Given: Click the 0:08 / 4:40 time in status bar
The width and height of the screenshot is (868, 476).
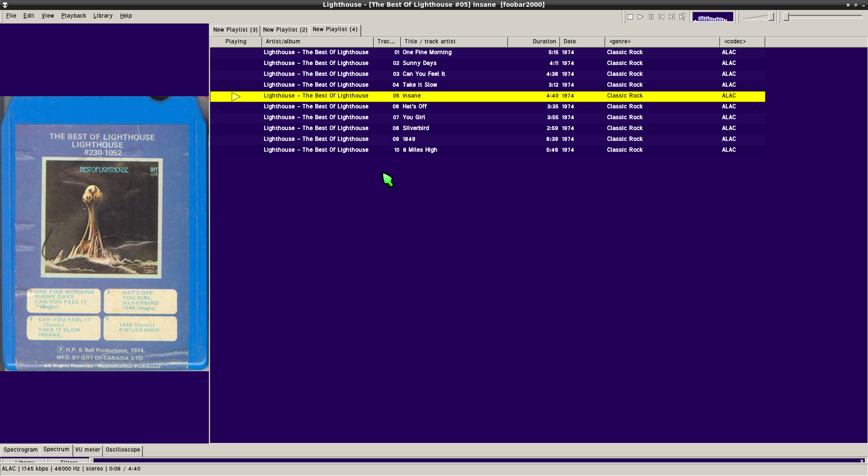Looking at the screenshot, I should 125,469.
